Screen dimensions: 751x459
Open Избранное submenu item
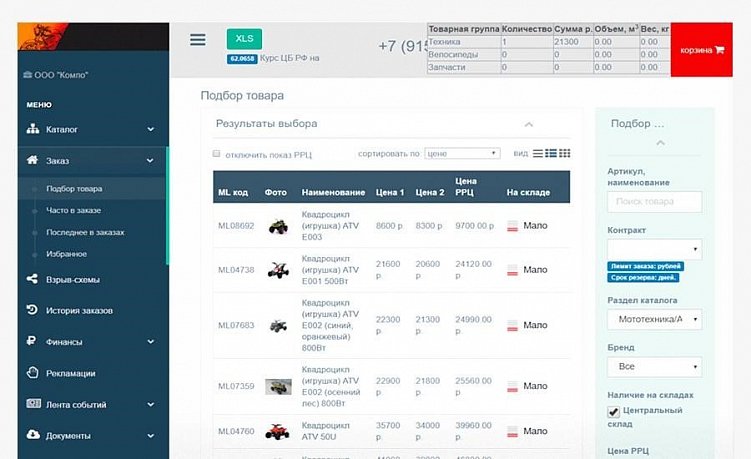(x=66, y=254)
